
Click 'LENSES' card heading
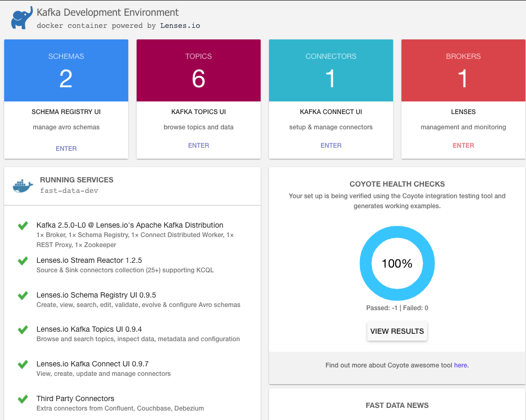point(463,112)
